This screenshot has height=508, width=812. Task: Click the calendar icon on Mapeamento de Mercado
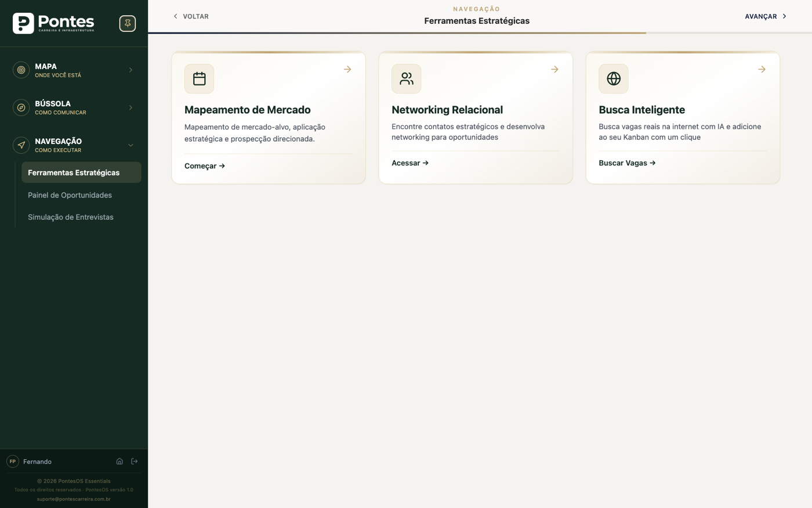click(x=199, y=78)
